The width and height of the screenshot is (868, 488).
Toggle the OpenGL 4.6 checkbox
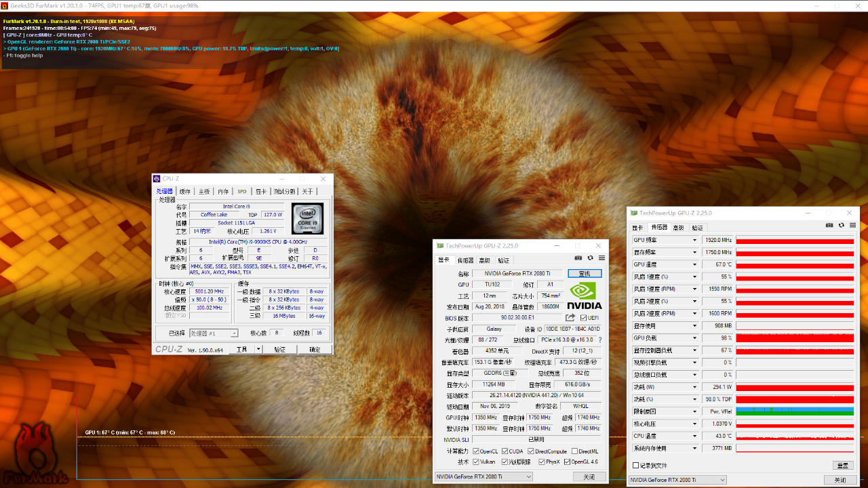[567, 462]
